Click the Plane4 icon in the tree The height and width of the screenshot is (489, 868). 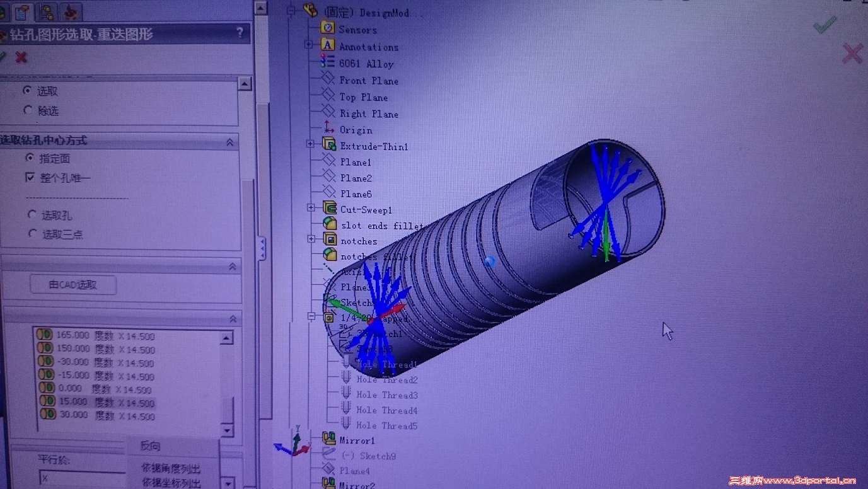click(x=328, y=469)
